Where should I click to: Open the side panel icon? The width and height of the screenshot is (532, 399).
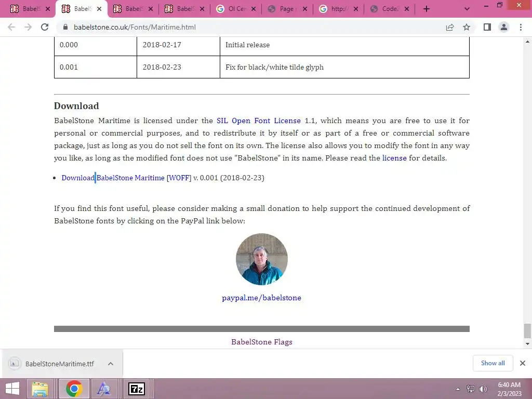tap(487, 27)
